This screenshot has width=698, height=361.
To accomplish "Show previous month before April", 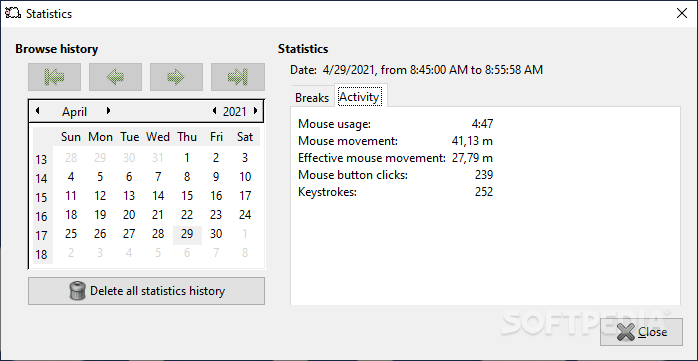I will point(38,111).
